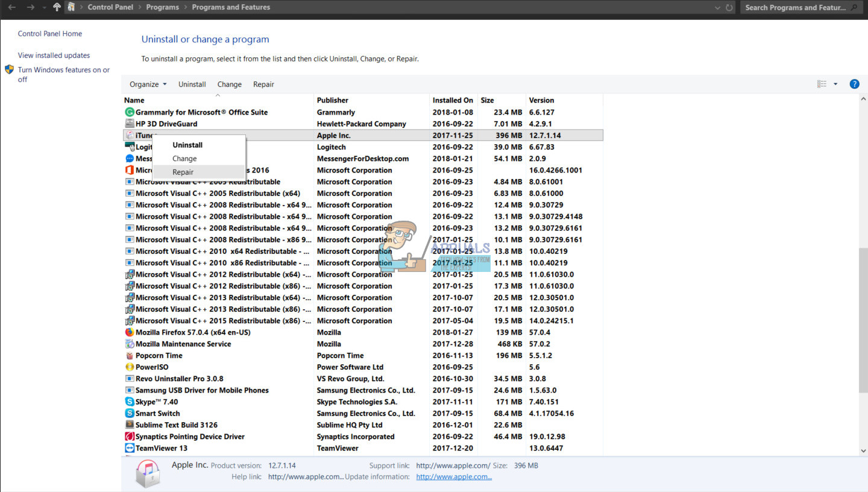The width and height of the screenshot is (868, 492).
Task: Click the HP 3D DriveGuard icon
Action: 129,124
